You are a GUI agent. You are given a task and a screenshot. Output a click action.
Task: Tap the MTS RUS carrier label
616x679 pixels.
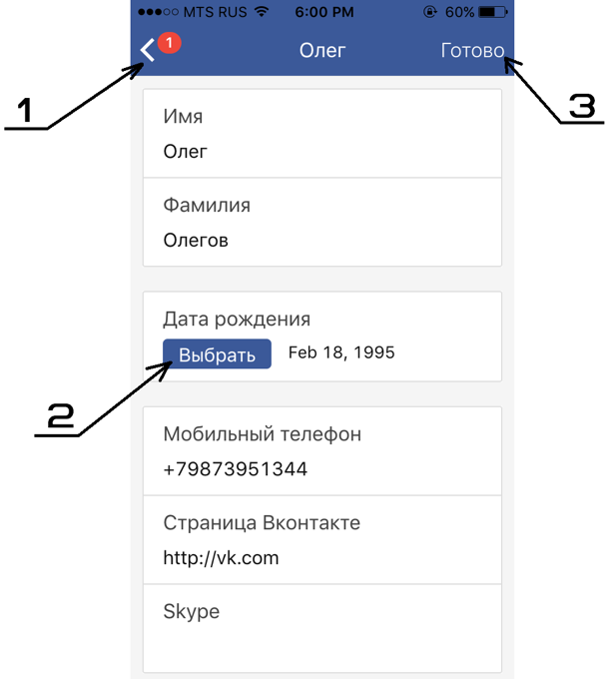[x=215, y=12]
